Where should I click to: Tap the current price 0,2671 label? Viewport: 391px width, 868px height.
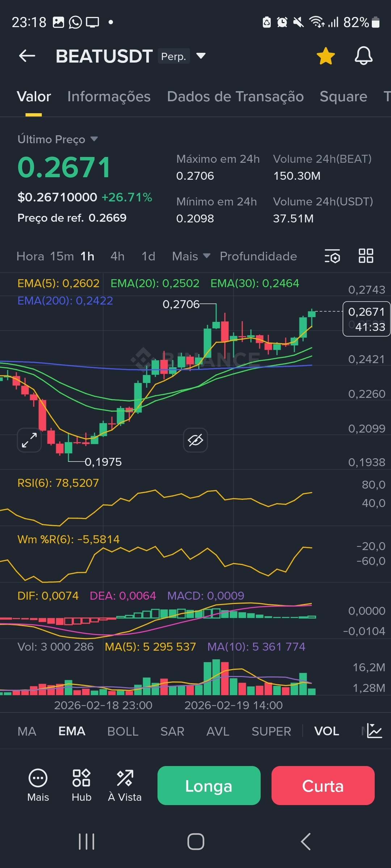(x=366, y=319)
